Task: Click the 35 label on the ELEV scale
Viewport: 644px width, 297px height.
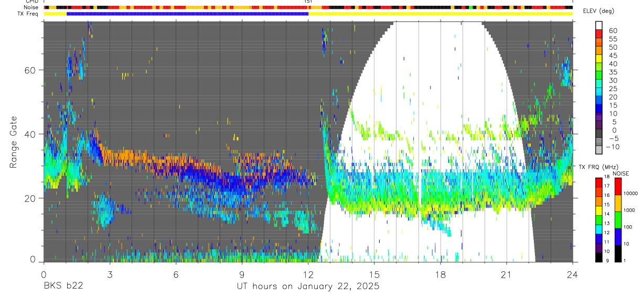Action: 612,72
